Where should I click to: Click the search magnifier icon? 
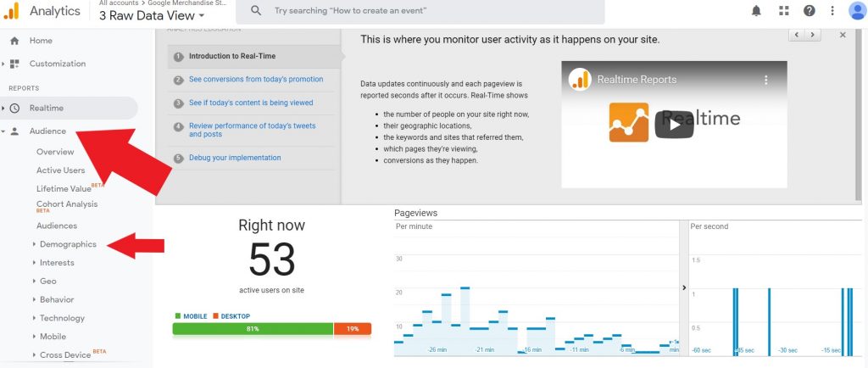(256, 10)
